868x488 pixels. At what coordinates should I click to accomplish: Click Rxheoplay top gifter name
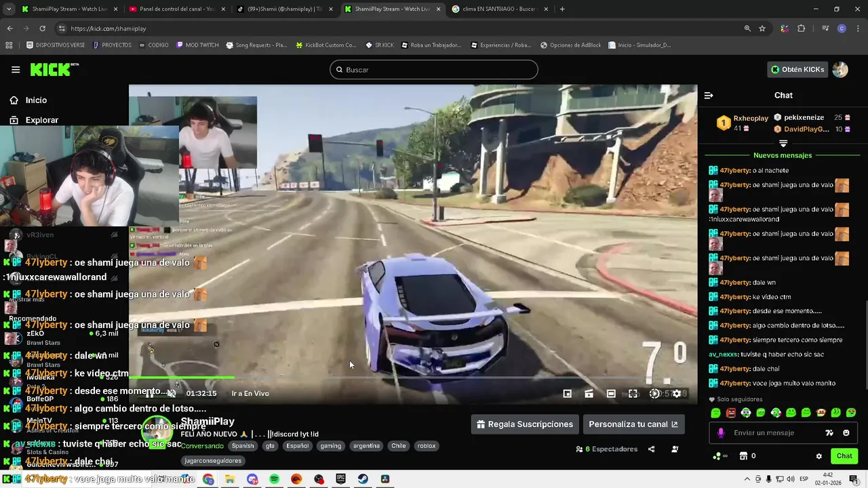751,119
